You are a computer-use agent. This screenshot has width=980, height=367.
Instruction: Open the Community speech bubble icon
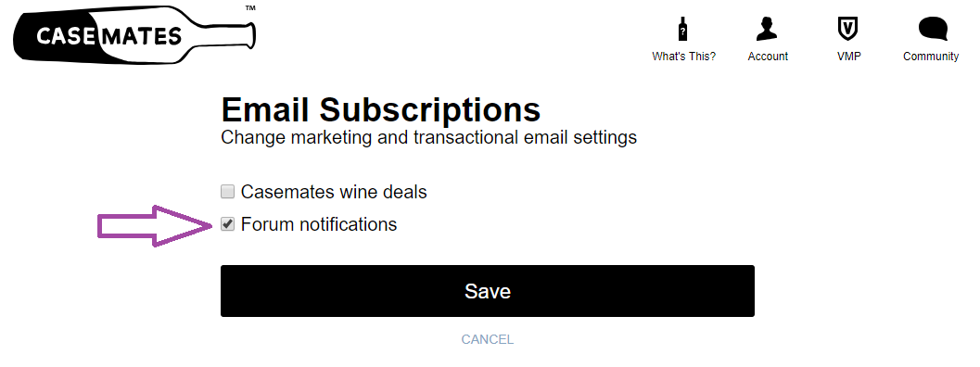point(933,29)
